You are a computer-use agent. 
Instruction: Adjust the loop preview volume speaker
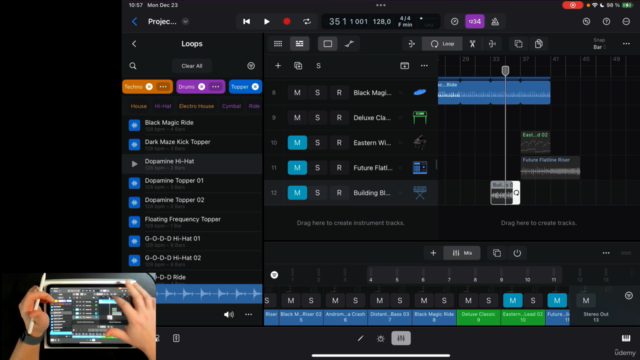point(229,314)
